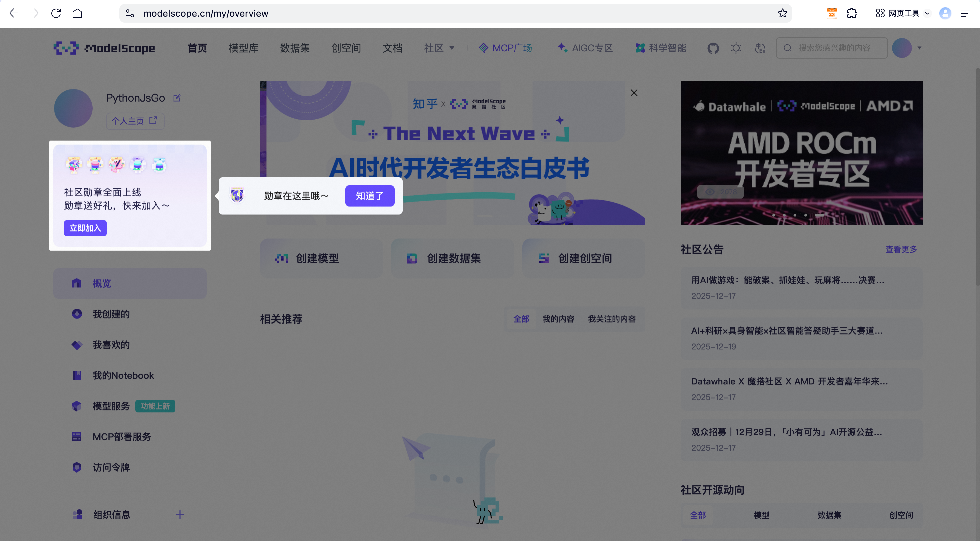Open user avatar dropdown arrow in header
The image size is (980, 541).
point(920,48)
